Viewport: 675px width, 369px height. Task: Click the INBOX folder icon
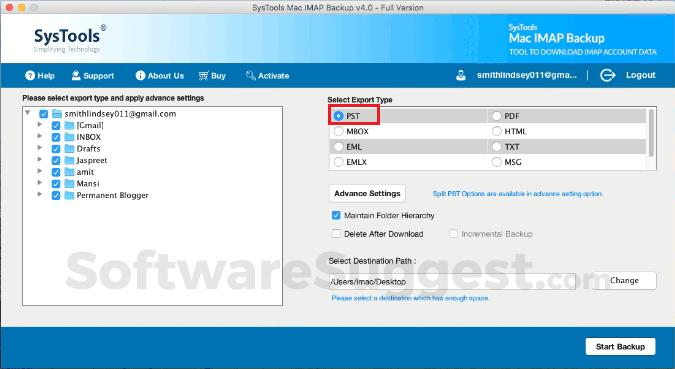pos(69,137)
